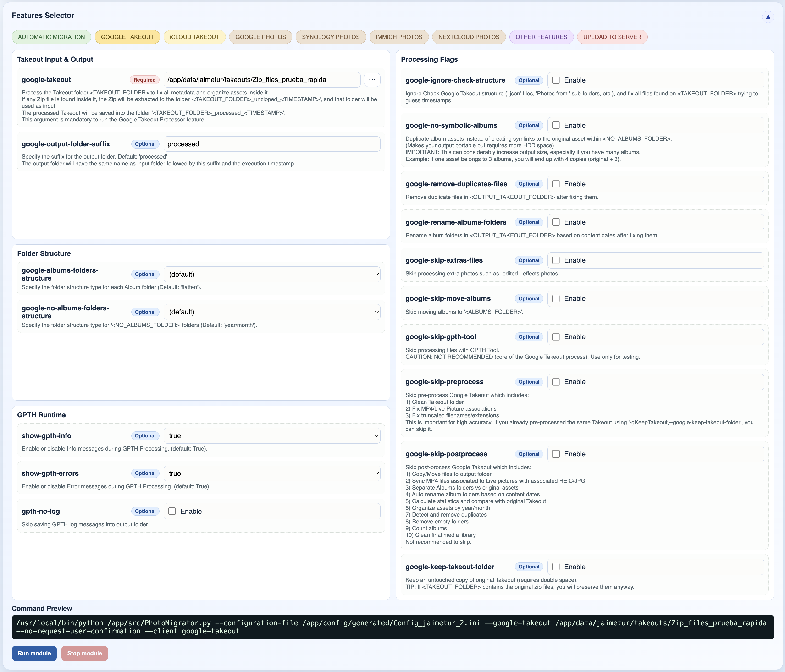
Task: Click 'Features Selector' title text
Action: point(43,16)
